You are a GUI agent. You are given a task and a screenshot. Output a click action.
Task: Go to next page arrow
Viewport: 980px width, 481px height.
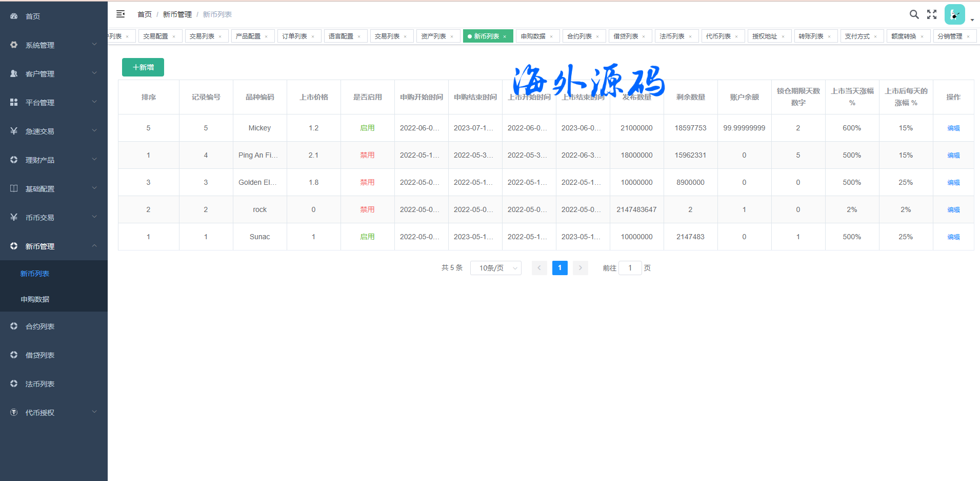pyautogui.click(x=580, y=268)
